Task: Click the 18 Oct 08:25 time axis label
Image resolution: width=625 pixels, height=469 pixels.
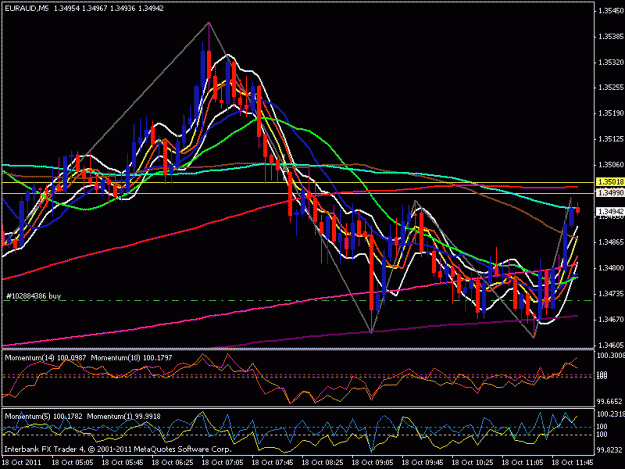Action: (x=322, y=463)
